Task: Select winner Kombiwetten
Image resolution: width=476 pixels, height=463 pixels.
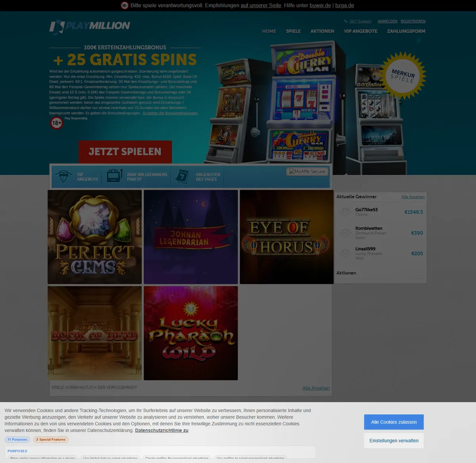Action: click(369, 228)
